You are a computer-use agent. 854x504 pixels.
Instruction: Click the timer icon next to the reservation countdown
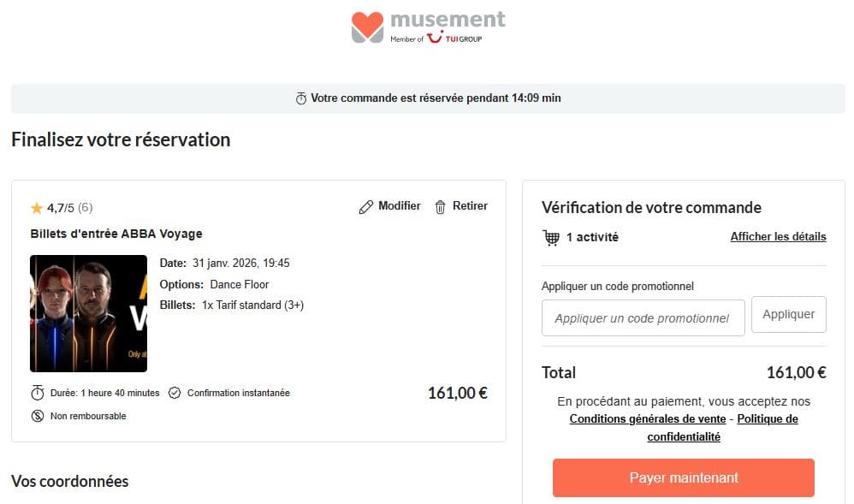pyautogui.click(x=300, y=98)
